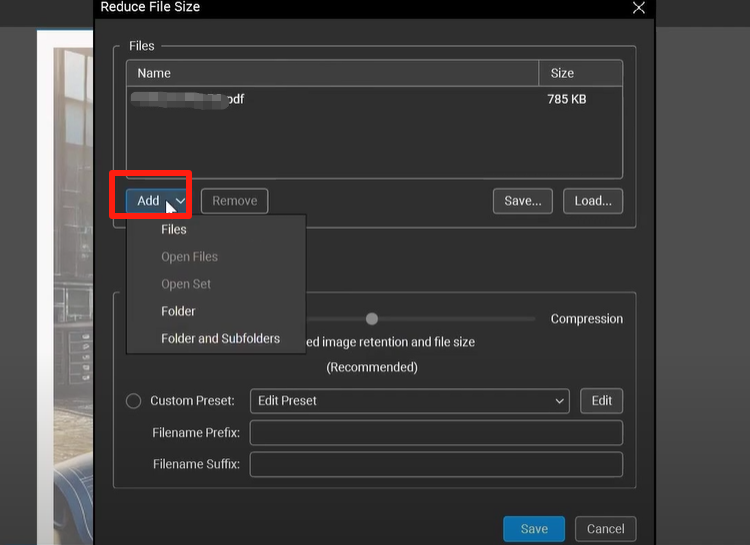Expand the Add button dropdown arrow

click(x=181, y=201)
